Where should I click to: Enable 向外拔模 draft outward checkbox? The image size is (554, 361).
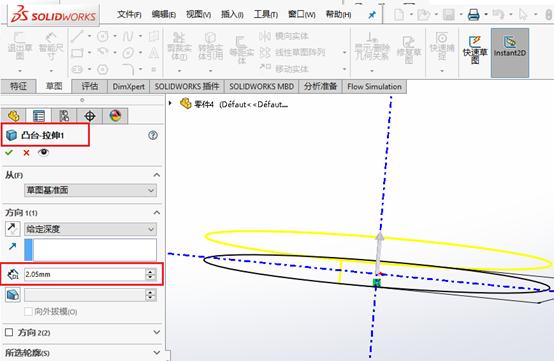pos(29,312)
